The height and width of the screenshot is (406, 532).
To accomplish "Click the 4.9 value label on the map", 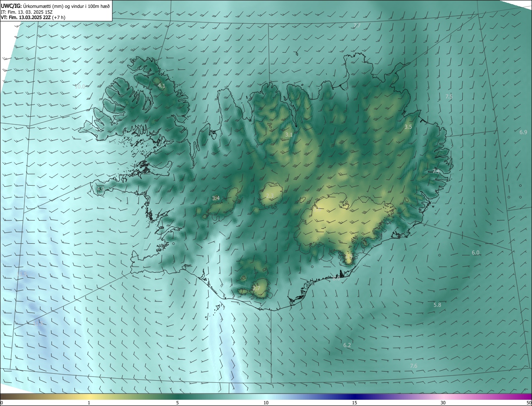I will 100,189.
